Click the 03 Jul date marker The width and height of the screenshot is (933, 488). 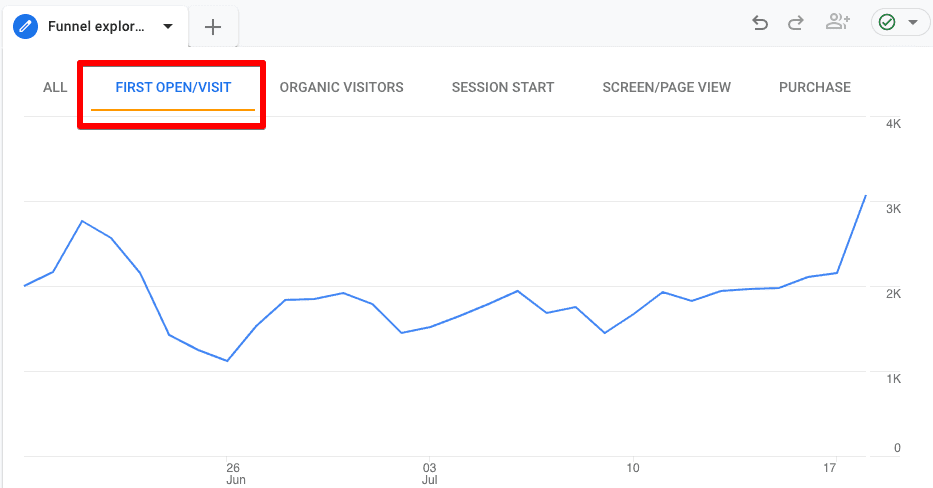coord(430,474)
